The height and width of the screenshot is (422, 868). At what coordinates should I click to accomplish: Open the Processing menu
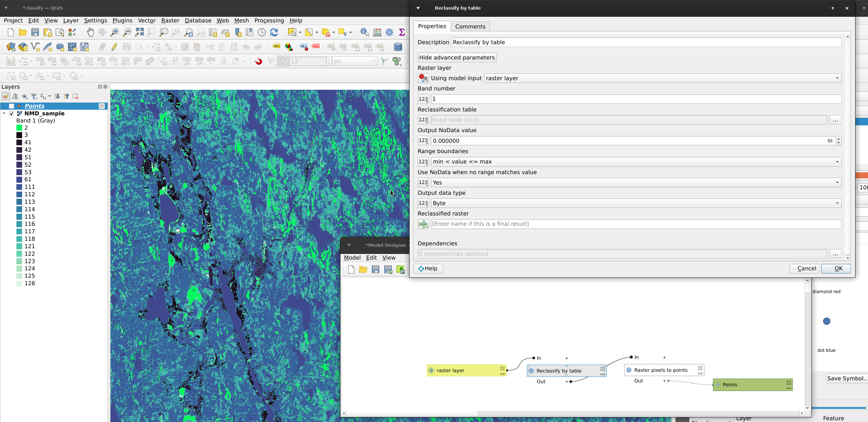tap(269, 20)
